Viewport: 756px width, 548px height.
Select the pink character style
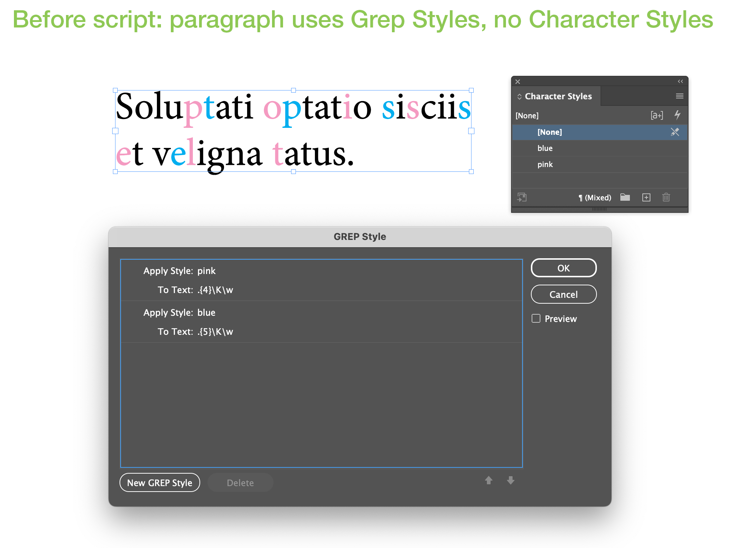(x=545, y=164)
